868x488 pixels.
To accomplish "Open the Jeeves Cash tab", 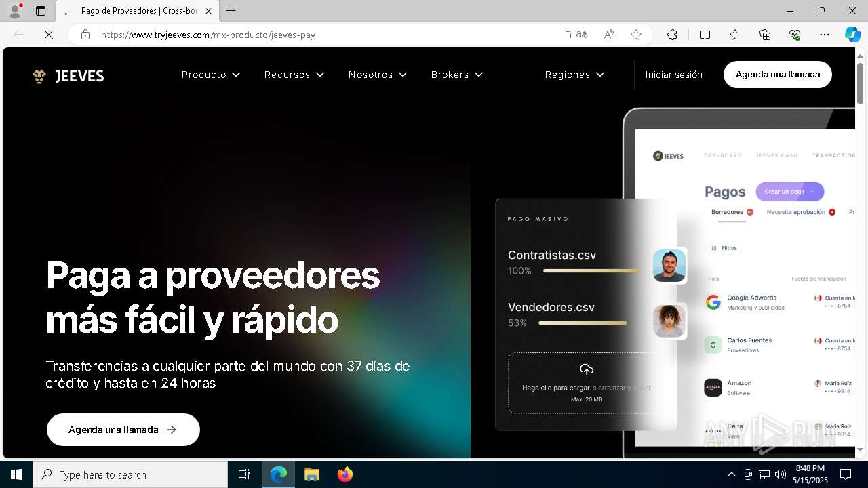I will click(x=777, y=155).
